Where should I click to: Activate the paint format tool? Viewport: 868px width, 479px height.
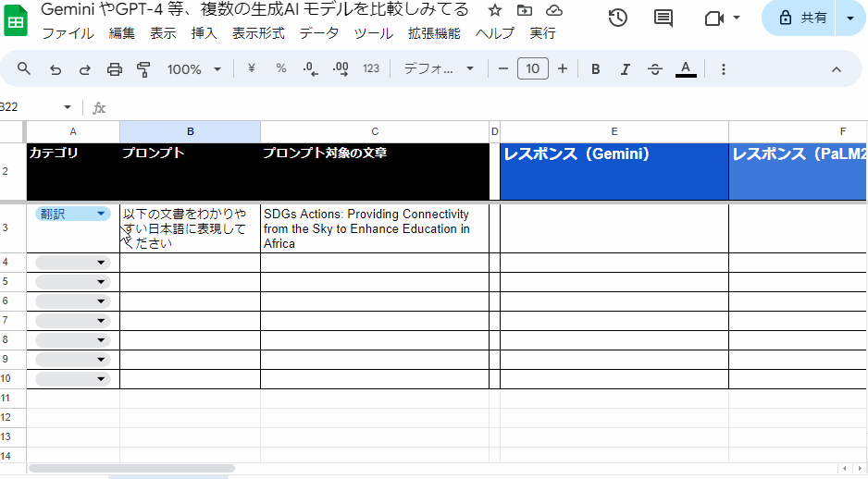[x=144, y=69]
